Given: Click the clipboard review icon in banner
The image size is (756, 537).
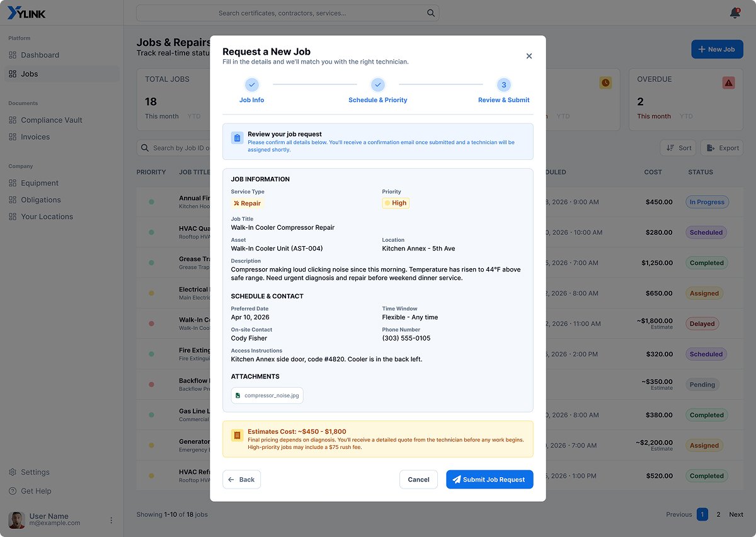Looking at the screenshot, I should (237, 138).
